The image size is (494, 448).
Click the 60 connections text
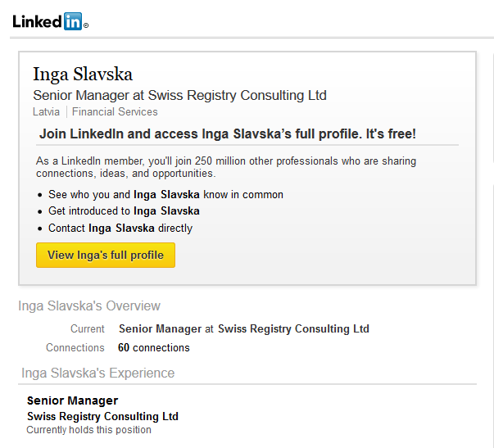tap(154, 347)
